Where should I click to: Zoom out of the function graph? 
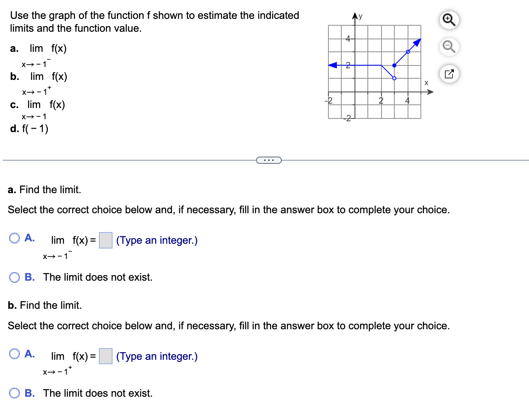coord(449,47)
